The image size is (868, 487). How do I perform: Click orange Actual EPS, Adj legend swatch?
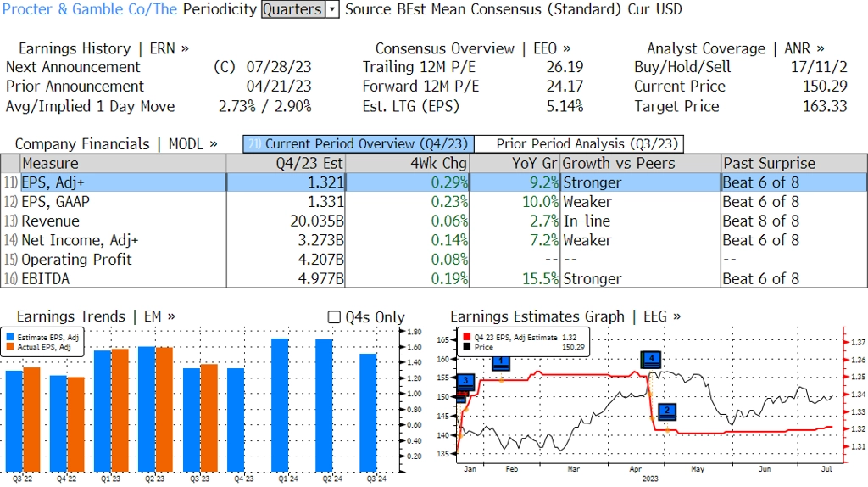[x=10, y=347]
